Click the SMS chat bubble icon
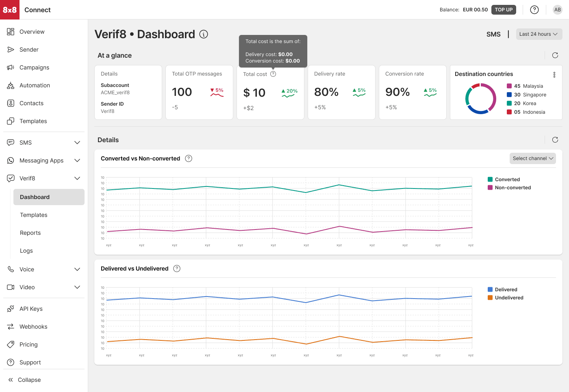 [11, 143]
